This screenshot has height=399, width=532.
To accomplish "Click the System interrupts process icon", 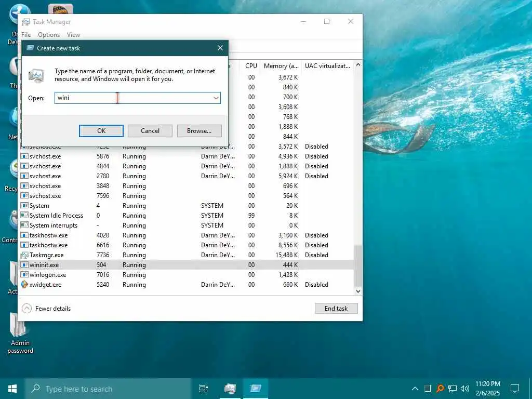I will tap(24, 225).
